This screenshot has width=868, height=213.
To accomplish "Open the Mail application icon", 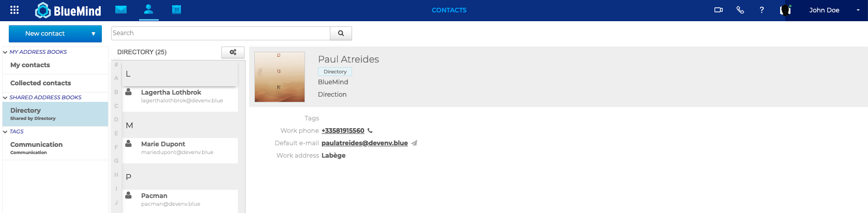I will (121, 9).
